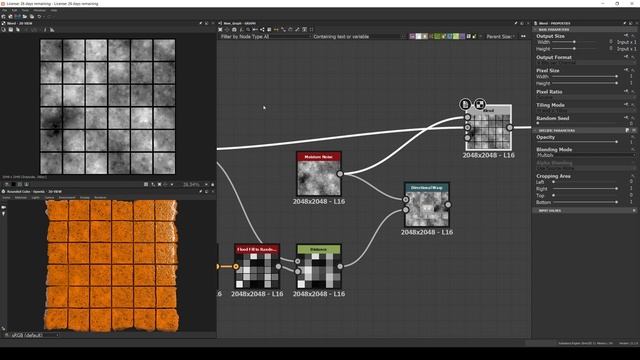Open the Edit menu
640x360 pixels.
(14, 10)
